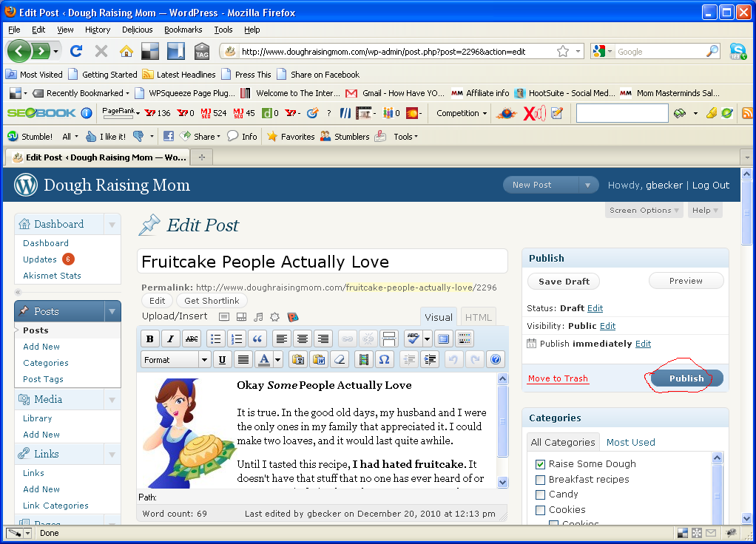Viewport: 756px width, 544px height.
Task: Open the Format style dropdown
Action: [x=176, y=359]
